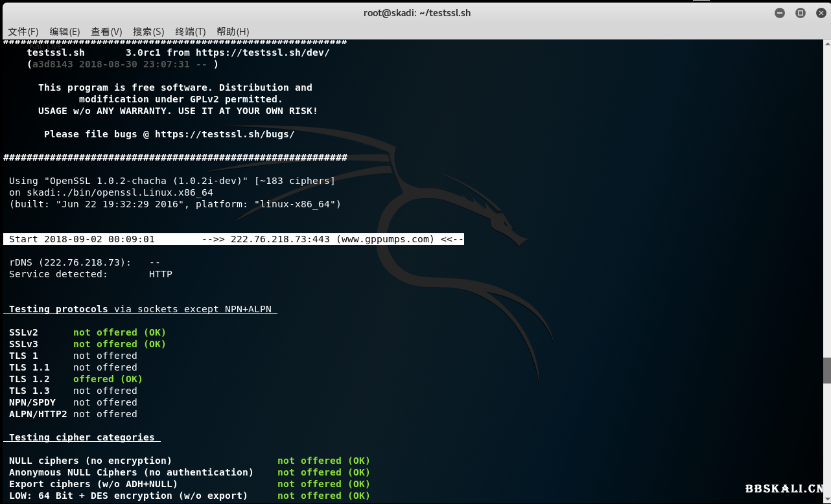This screenshot has width=831, height=504.
Task: Click the TLS 1.2 offered result
Action: point(107,379)
